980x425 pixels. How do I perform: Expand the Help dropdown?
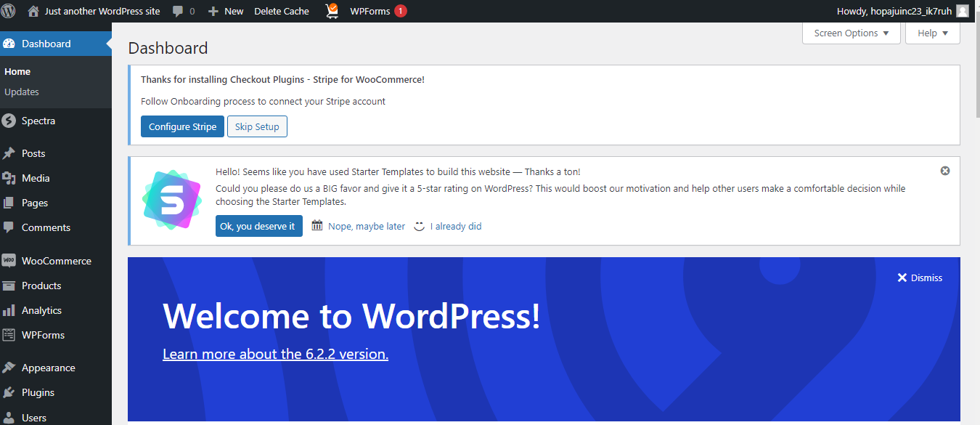click(x=932, y=33)
